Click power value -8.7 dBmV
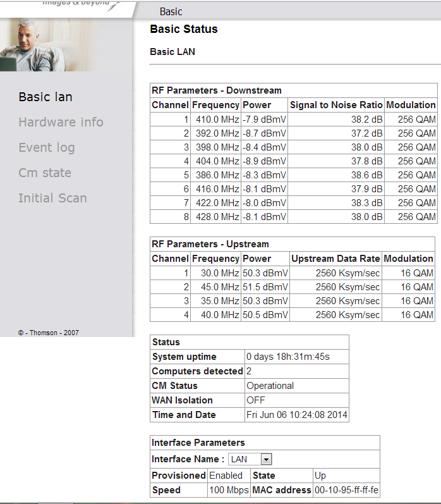Image resolution: width=441 pixels, height=504 pixels. [264, 133]
